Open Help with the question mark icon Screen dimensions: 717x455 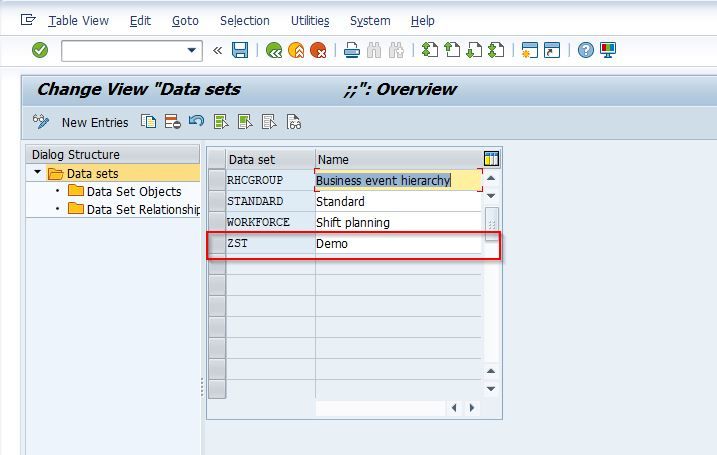tap(586, 50)
